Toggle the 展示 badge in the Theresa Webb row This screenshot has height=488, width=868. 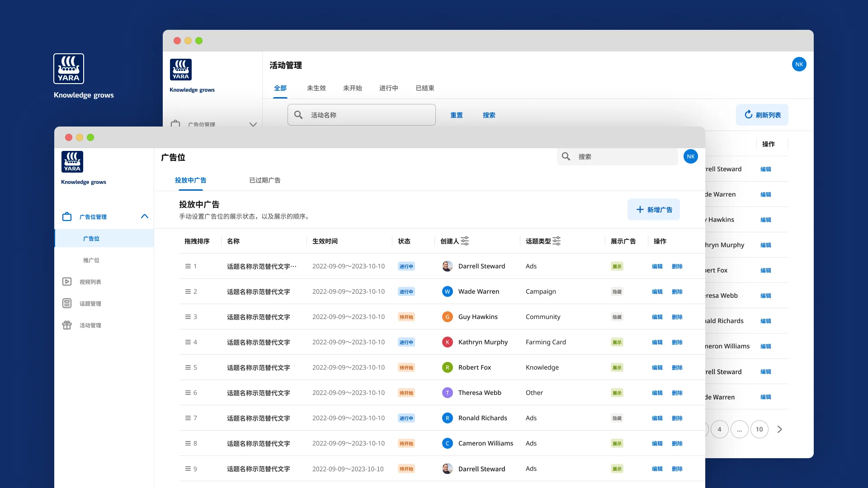[x=617, y=393]
